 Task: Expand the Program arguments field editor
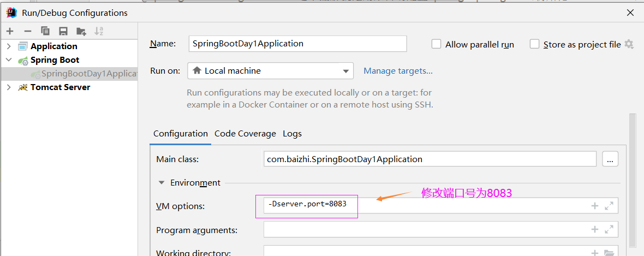[x=609, y=229]
